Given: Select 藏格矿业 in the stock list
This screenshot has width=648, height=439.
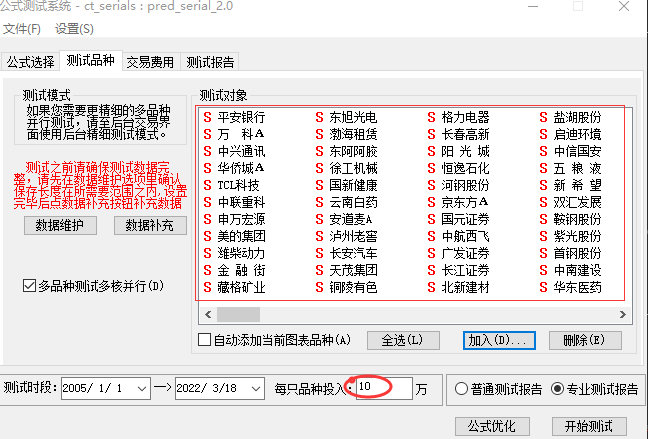Looking at the screenshot, I should 241,287.
